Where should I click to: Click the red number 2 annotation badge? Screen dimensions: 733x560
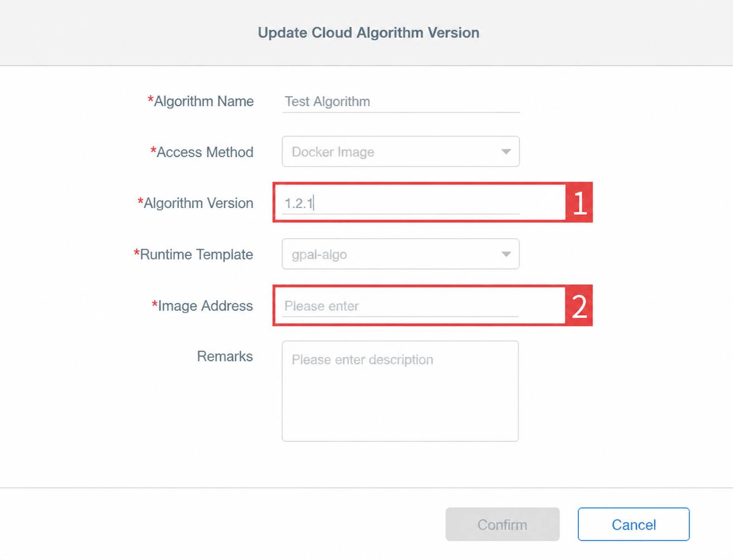click(579, 306)
